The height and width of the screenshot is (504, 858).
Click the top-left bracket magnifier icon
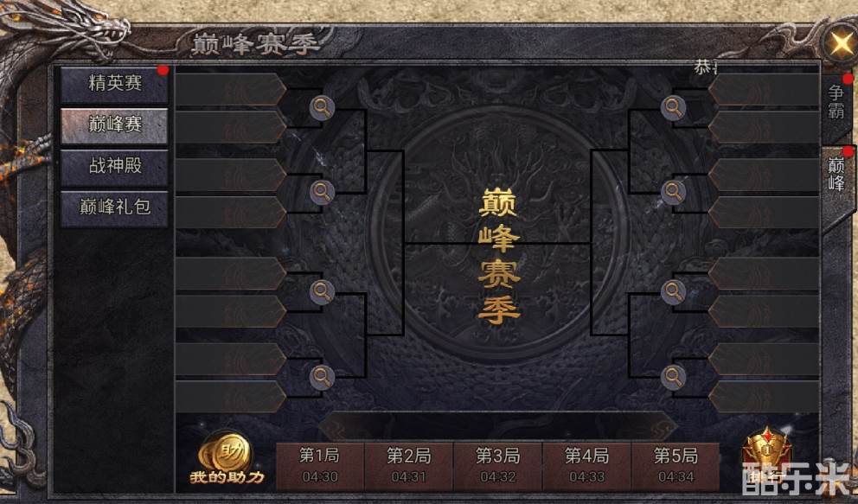pos(322,108)
